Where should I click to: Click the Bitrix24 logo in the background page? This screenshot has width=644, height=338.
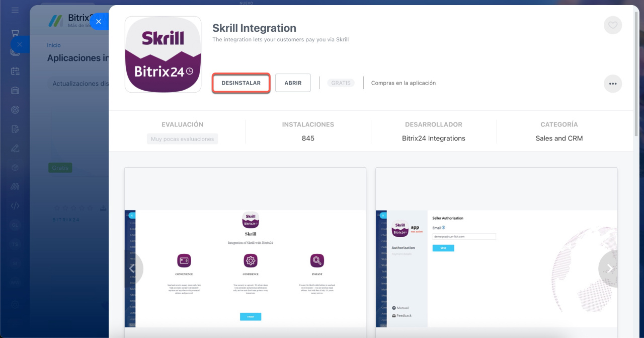pos(56,20)
